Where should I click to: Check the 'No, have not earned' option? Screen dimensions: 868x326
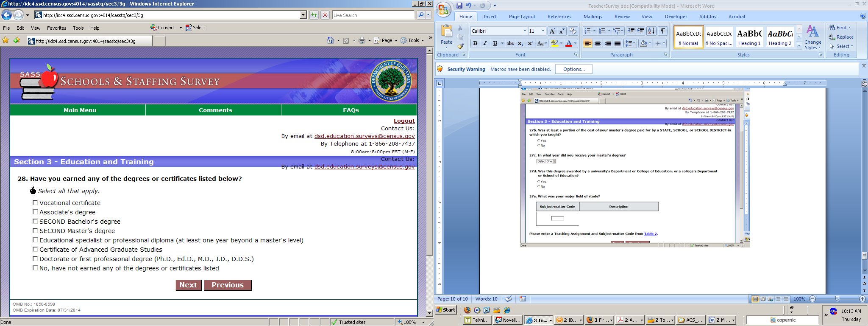click(35, 268)
